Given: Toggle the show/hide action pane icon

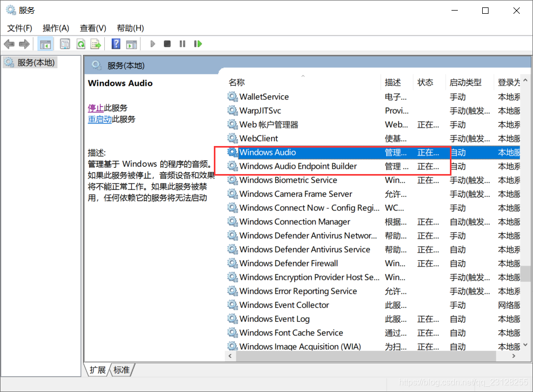Looking at the screenshot, I should (132, 44).
